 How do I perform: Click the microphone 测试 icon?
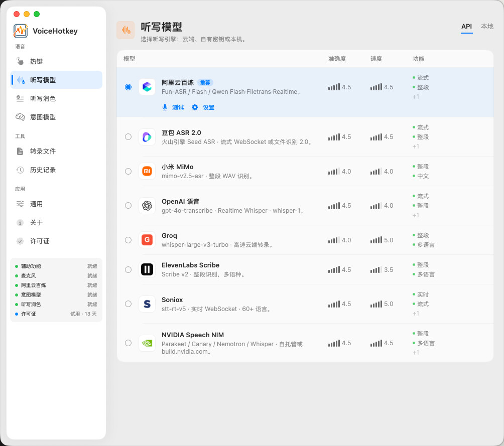coord(165,107)
